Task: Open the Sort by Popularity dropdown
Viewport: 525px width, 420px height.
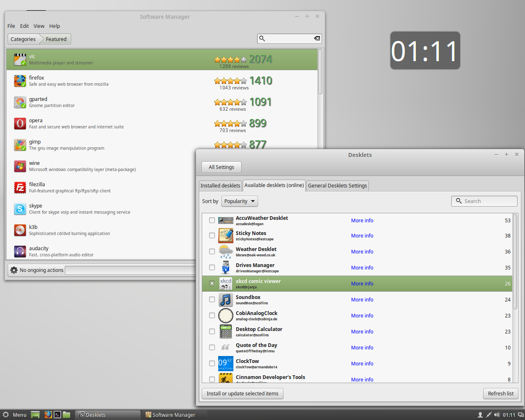Action: pos(240,201)
